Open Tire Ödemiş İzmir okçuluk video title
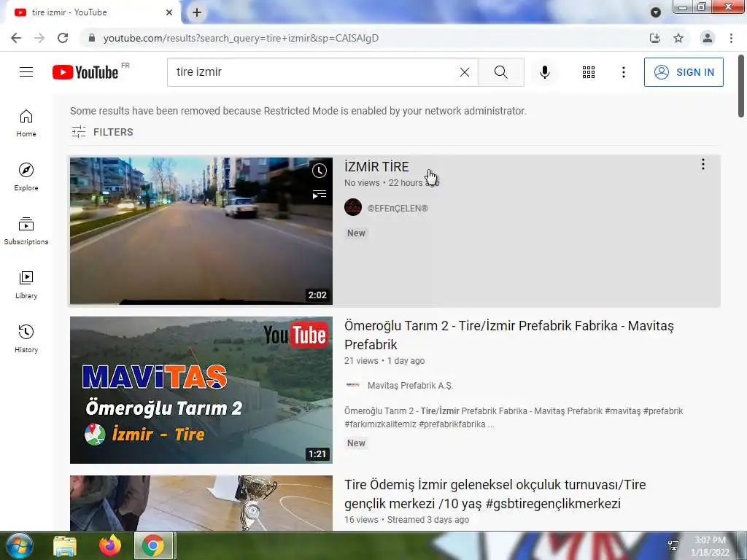This screenshot has height=560, width=747. pyautogui.click(x=495, y=494)
